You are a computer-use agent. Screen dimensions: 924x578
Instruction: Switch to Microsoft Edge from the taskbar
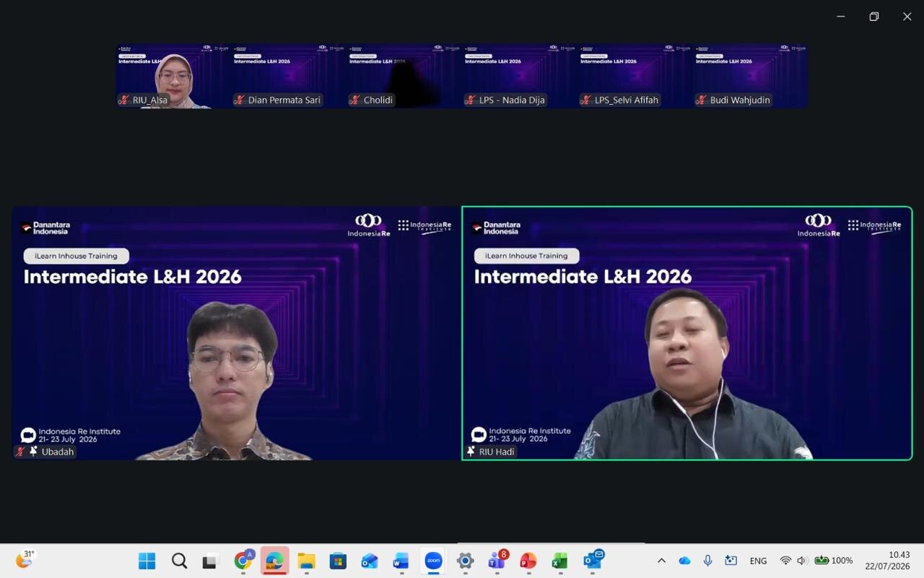coord(274,561)
